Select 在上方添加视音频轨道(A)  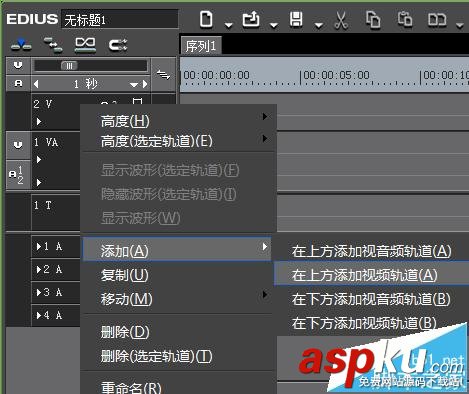click(371, 251)
